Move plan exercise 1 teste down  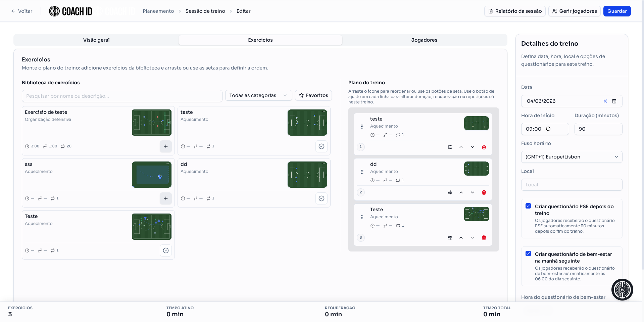click(x=473, y=147)
